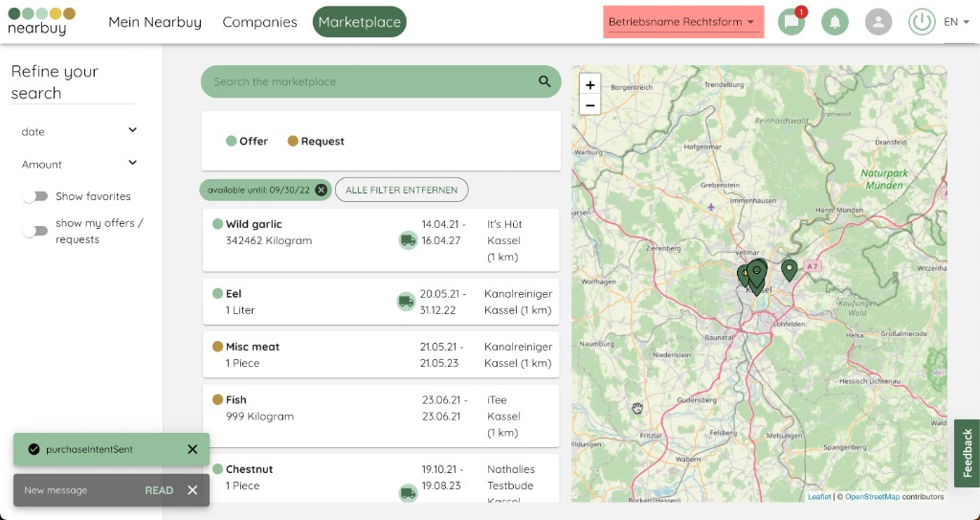Go to Mein Nearbuy tab
Image resolution: width=980 pixels, height=520 pixels.
(x=155, y=22)
